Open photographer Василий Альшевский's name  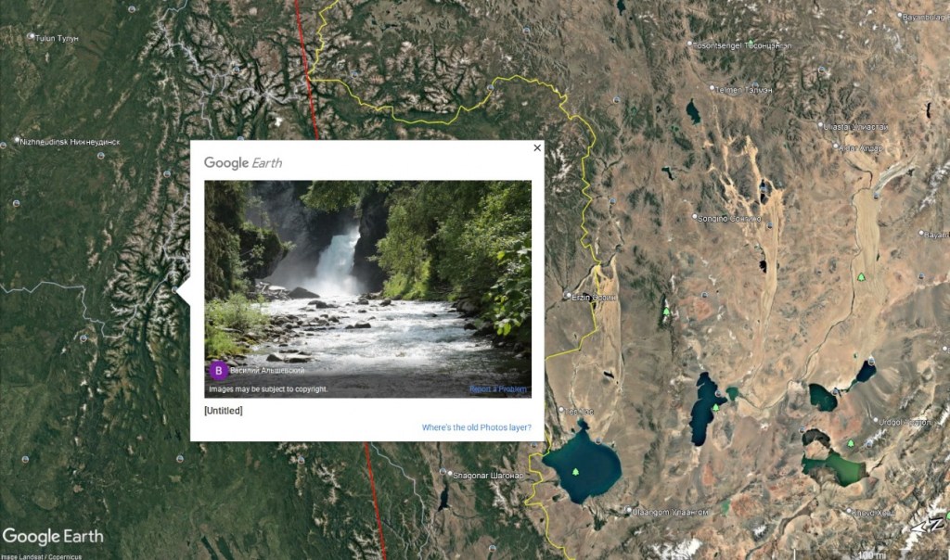[267, 370]
